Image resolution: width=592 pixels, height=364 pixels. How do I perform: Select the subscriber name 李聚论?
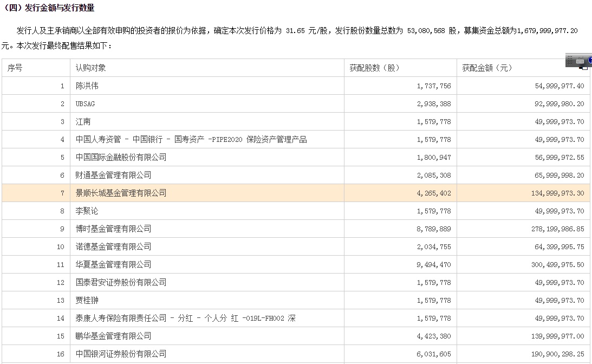pos(87,211)
